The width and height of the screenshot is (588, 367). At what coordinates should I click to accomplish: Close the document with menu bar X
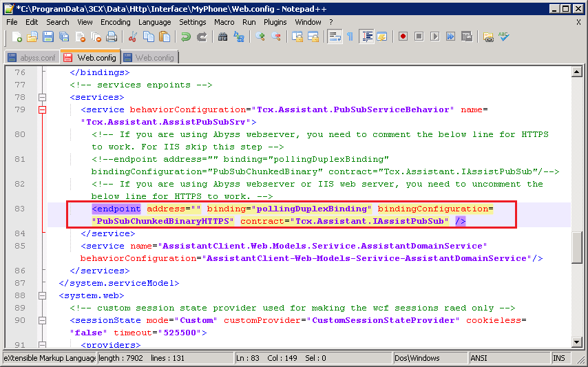coord(578,23)
